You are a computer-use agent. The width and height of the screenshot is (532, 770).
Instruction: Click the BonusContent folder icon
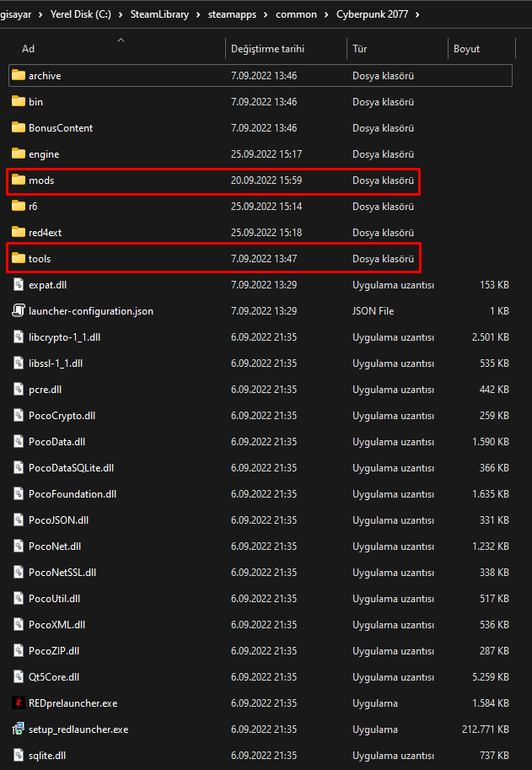click(x=19, y=127)
